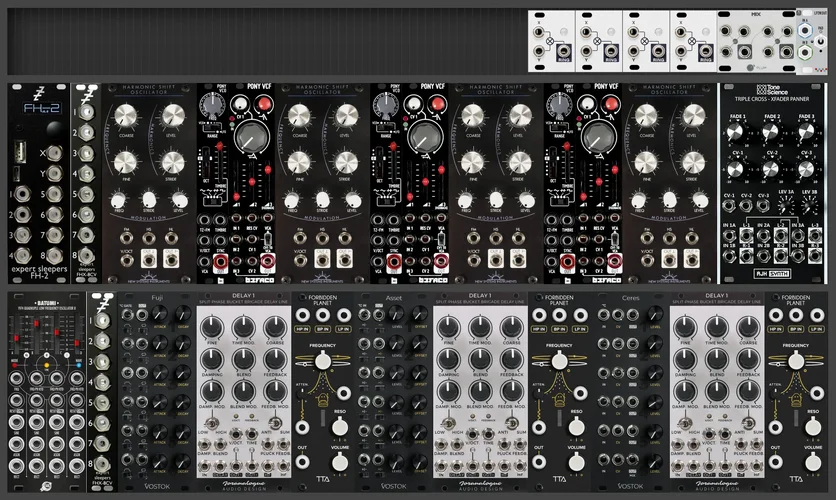836x500 pixels.
Task: Turn COARSE knob on leftmost Delay 1
Action: 276,328
